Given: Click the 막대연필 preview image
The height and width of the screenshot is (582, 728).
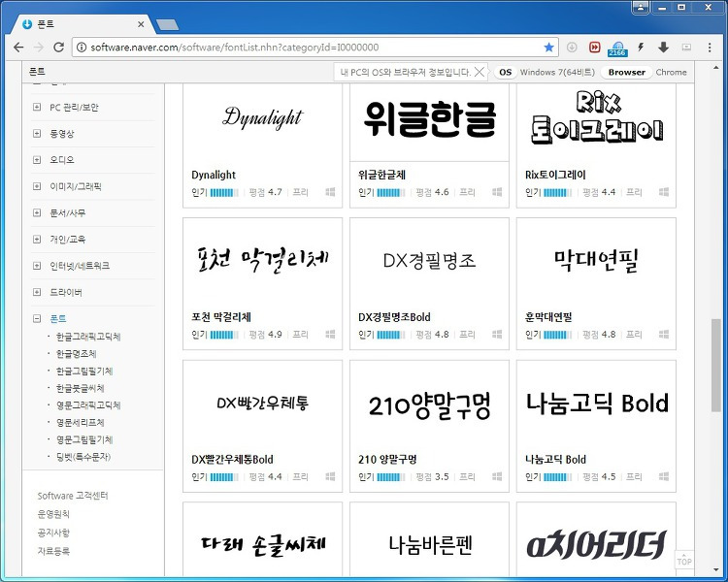Looking at the screenshot, I should click(596, 261).
